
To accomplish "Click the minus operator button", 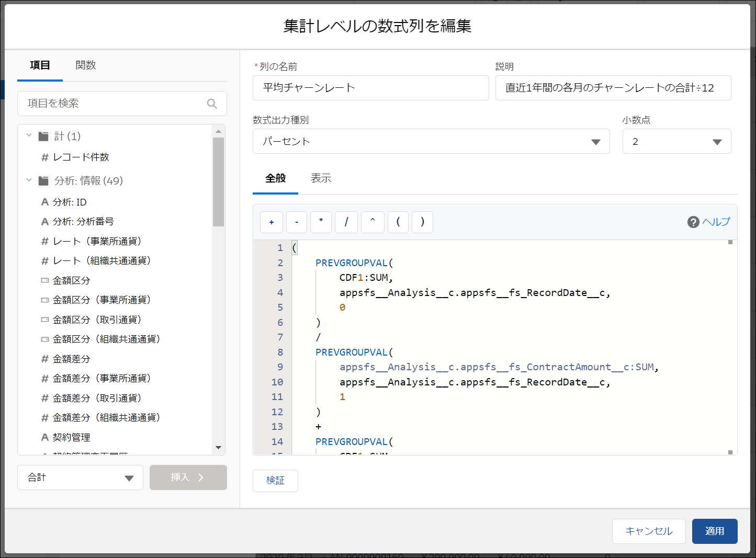I will point(297,222).
